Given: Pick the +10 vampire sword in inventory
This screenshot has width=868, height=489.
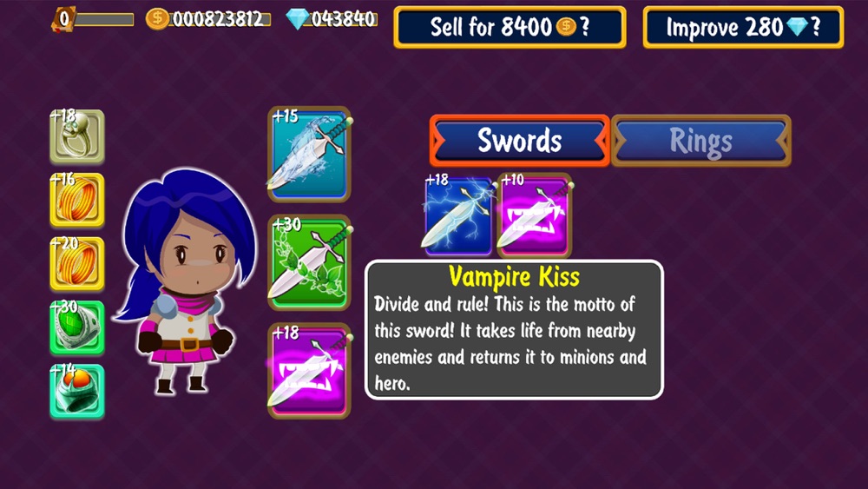Looking at the screenshot, I should pyautogui.click(x=534, y=215).
